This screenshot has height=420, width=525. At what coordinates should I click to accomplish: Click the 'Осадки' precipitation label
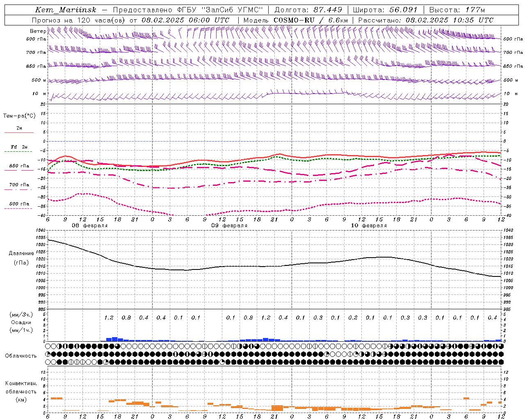21,322
